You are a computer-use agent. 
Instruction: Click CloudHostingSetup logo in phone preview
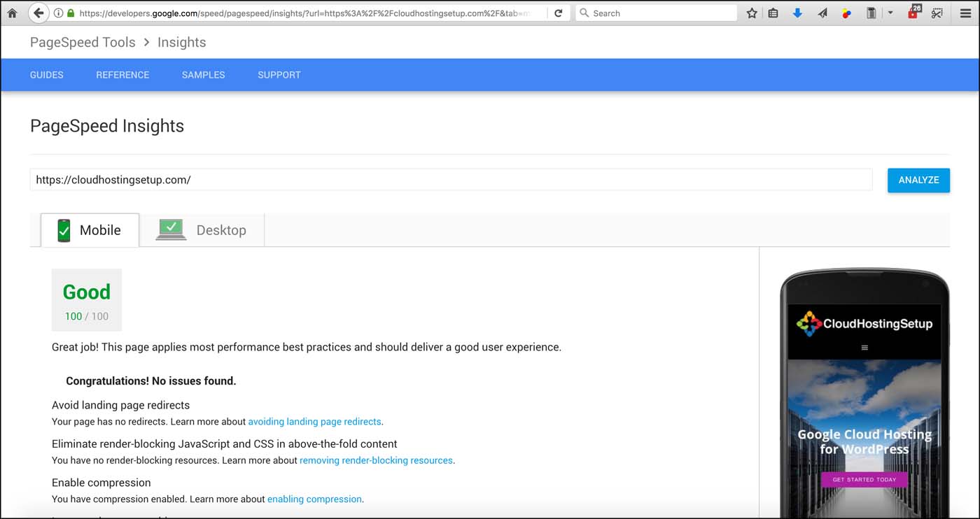point(864,323)
